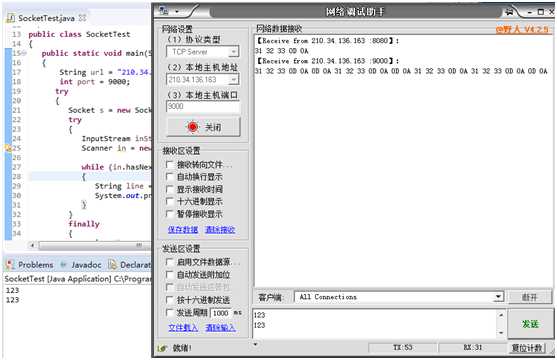
Task: Open the TCP Server protocol type dropdown
Action: (233, 52)
